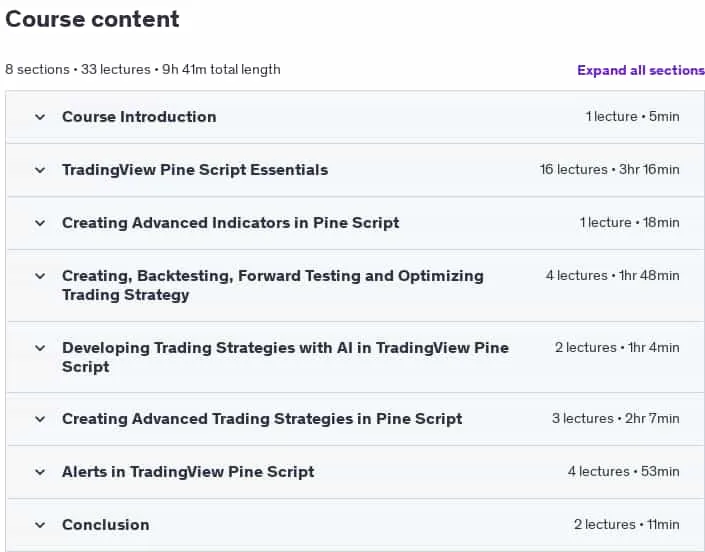Click chevron beside Developing Trading Strategies with AI
The image size is (705, 552).
pyautogui.click(x=40, y=348)
